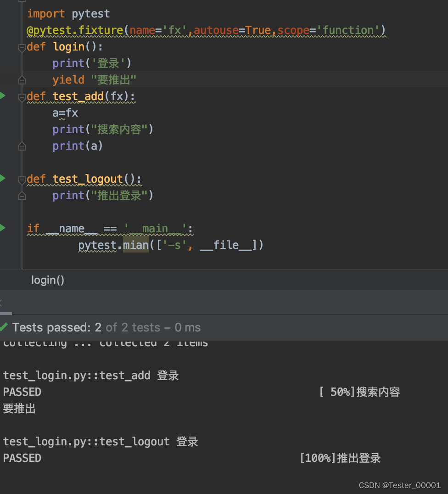This screenshot has width=448, height=494.
Task: Collapse the def test_logout() block
Action: click(22, 180)
